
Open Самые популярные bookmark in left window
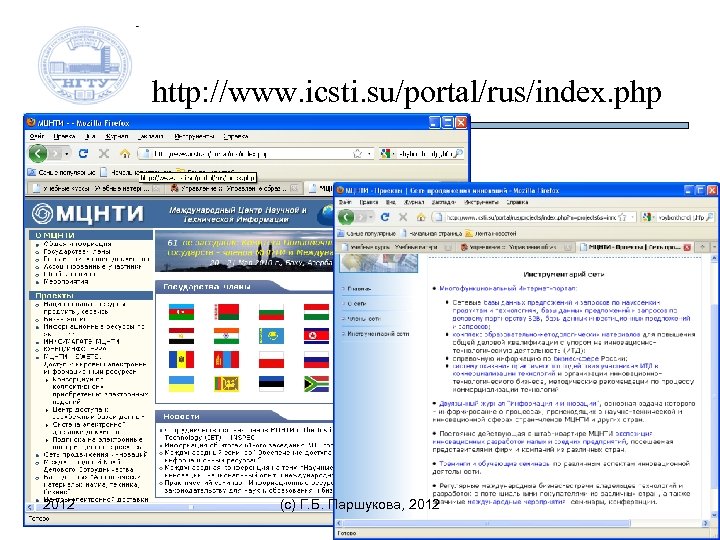61,172
